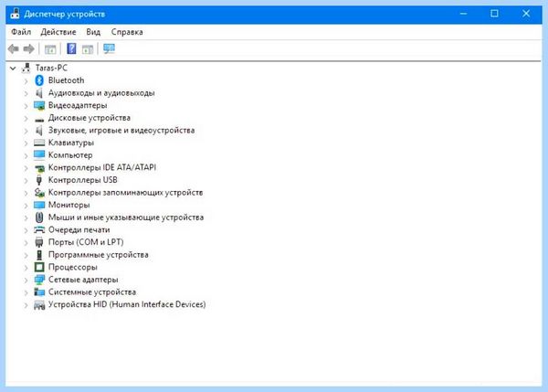Expand the Видеоадаптеры chevron
The width and height of the screenshot is (548, 392).
pos(26,106)
